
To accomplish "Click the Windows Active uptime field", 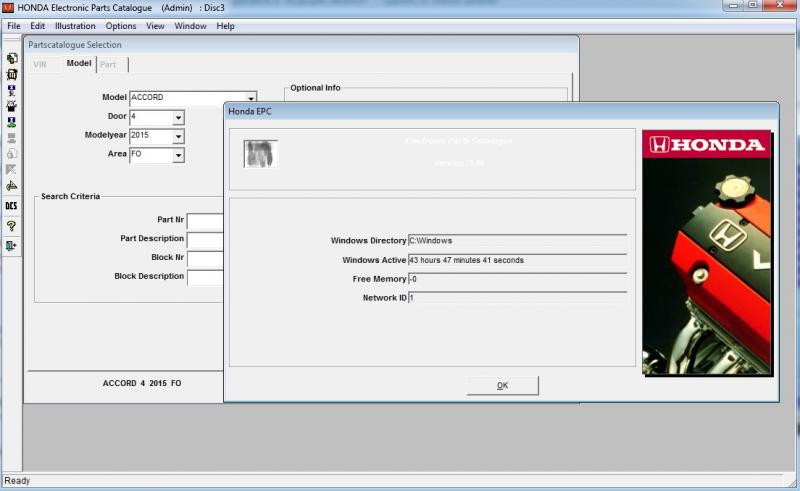I will click(517, 260).
